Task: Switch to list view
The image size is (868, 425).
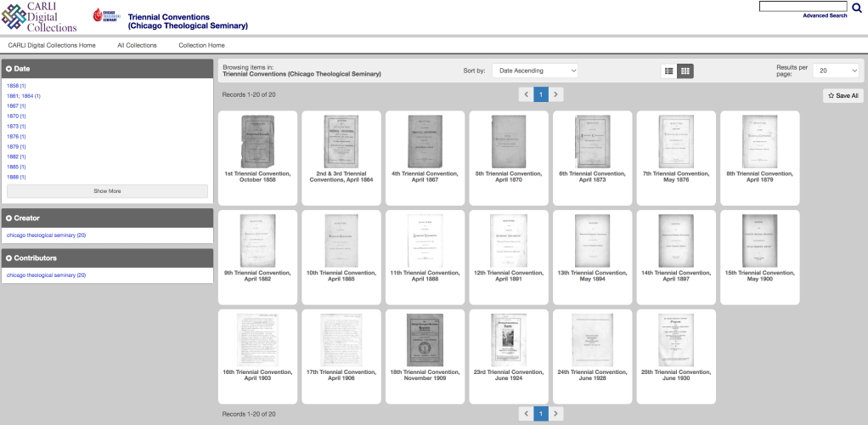Action: [x=668, y=71]
